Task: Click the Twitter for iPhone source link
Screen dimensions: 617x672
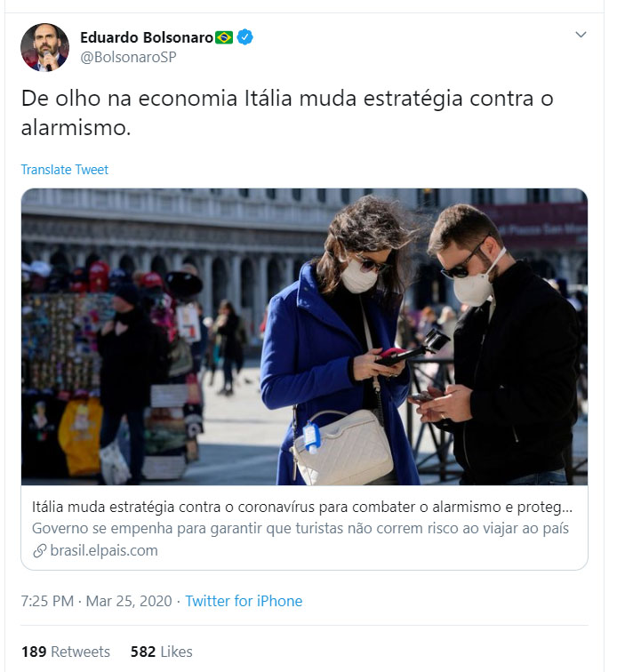Action: click(244, 601)
